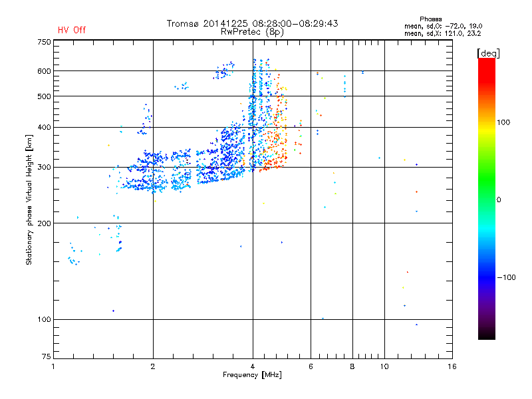This screenshot has width=532, height=399.
Task: Click x-axis tick label "1"
Action: point(53,366)
